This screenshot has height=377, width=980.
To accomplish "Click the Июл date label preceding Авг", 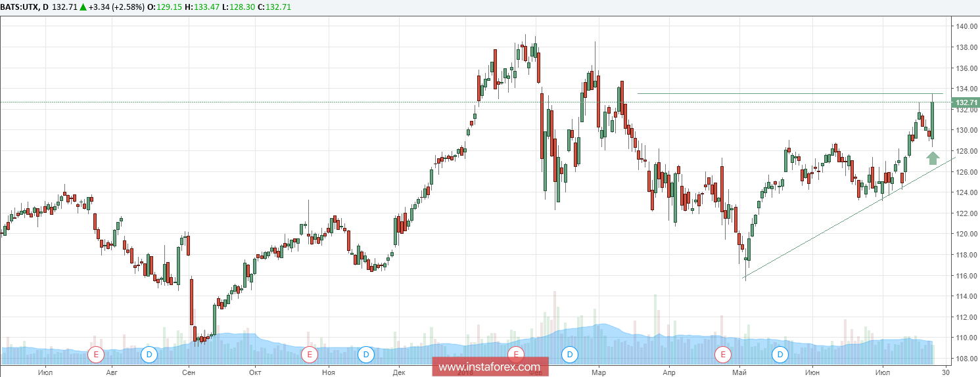I will tap(45, 371).
